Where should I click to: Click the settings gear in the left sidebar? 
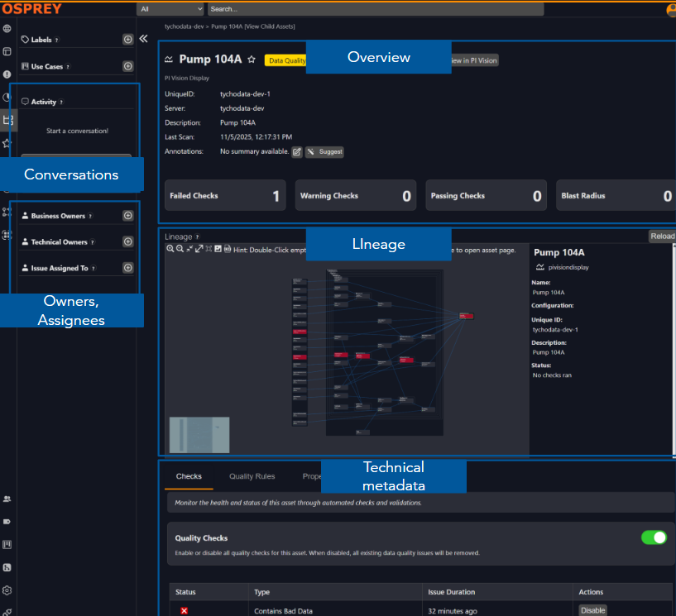point(7,590)
